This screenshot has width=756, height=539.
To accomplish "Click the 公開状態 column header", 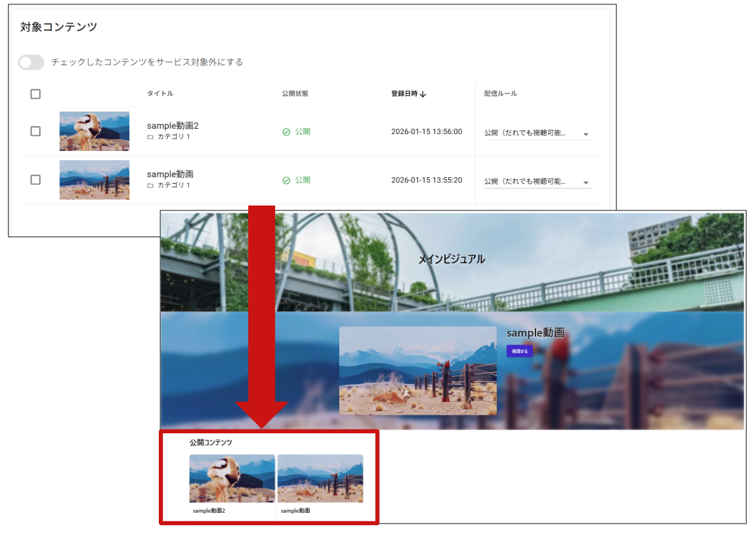I will [x=295, y=94].
